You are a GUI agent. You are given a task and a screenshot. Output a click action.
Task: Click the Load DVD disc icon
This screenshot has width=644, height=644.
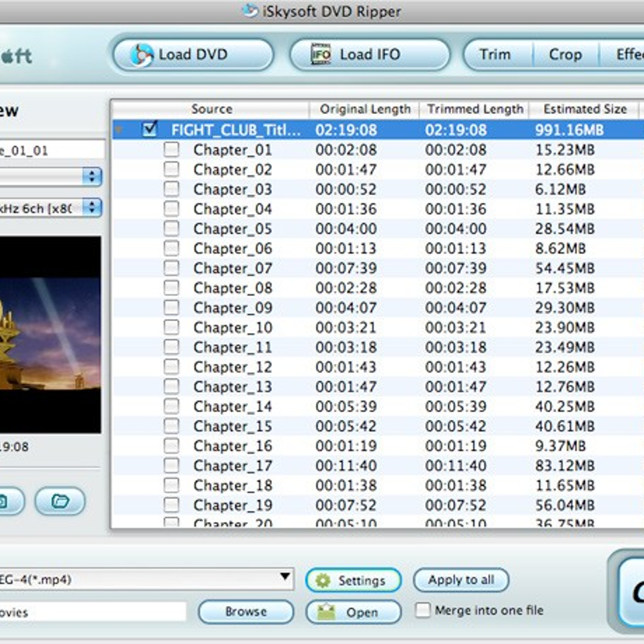[x=142, y=55]
